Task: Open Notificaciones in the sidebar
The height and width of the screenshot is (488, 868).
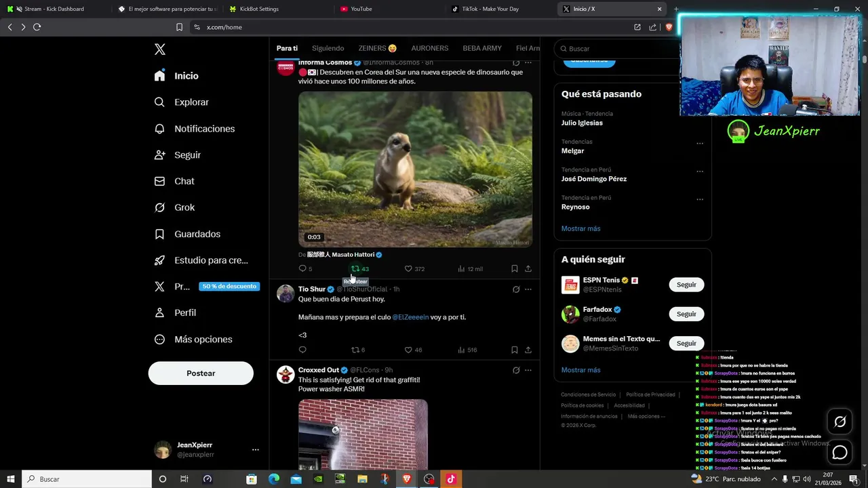Action: coord(194,129)
